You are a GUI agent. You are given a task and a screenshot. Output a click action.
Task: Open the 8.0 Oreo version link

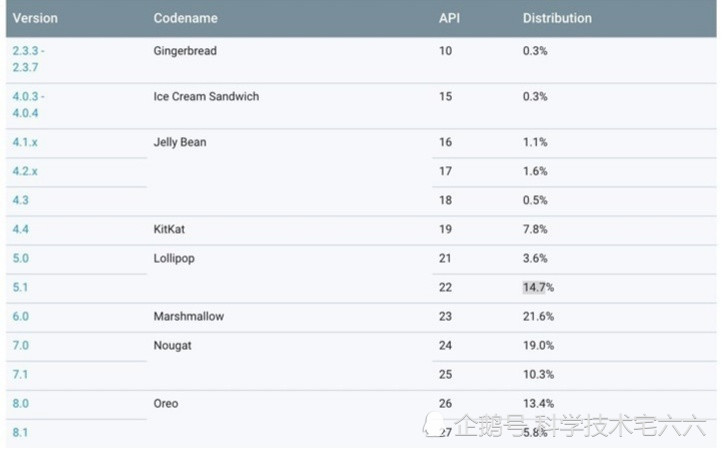[x=20, y=403]
